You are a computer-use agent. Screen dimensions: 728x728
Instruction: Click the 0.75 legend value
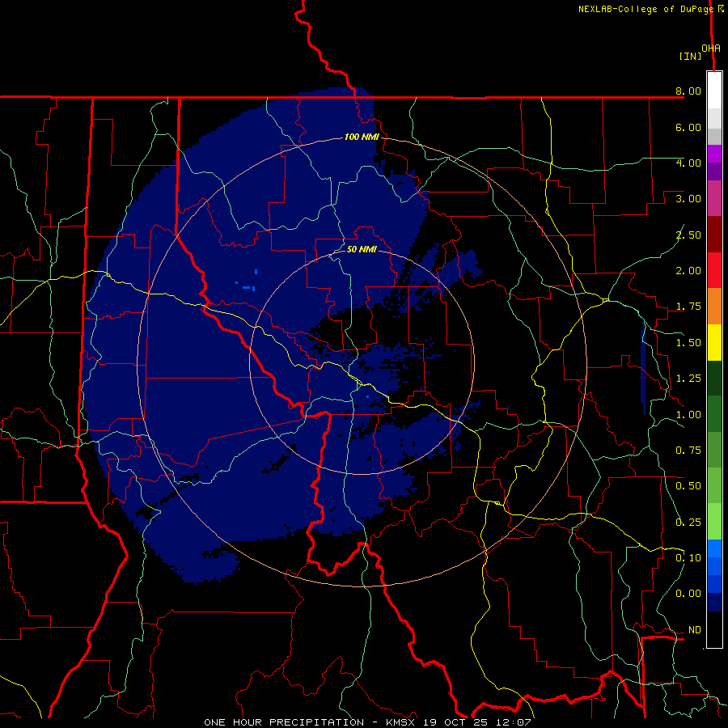688,451
